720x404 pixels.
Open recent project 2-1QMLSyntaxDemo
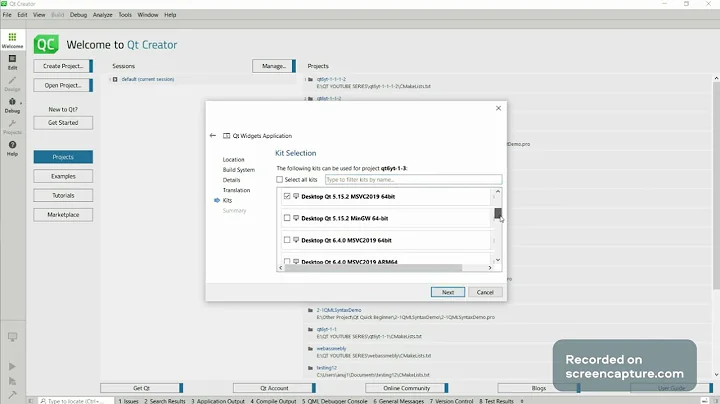point(339,310)
